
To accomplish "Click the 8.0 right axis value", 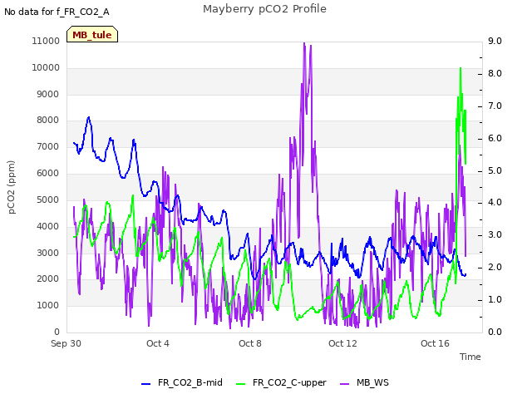I will tap(495, 73).
